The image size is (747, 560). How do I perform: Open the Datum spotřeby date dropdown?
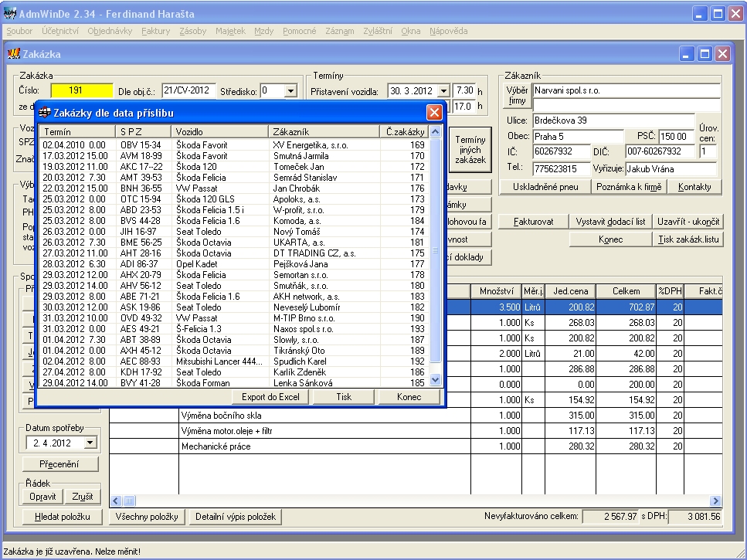[90, 443]
